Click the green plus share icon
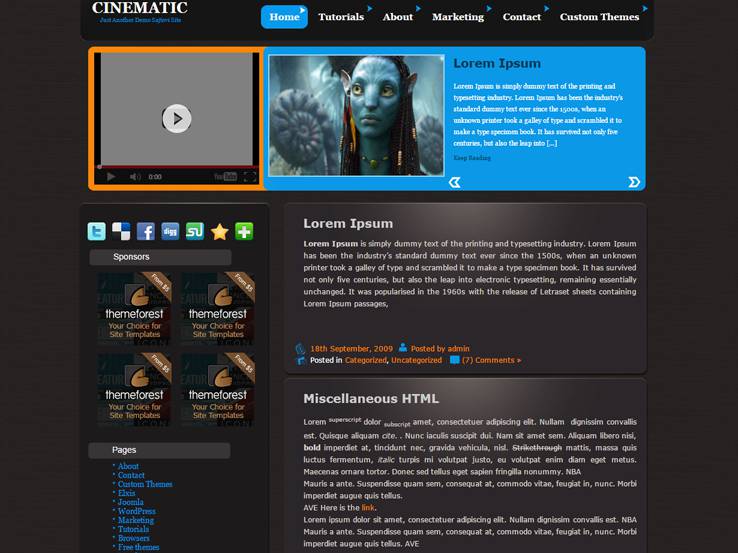Screen dimensions: 738x553 click(244, 232)
